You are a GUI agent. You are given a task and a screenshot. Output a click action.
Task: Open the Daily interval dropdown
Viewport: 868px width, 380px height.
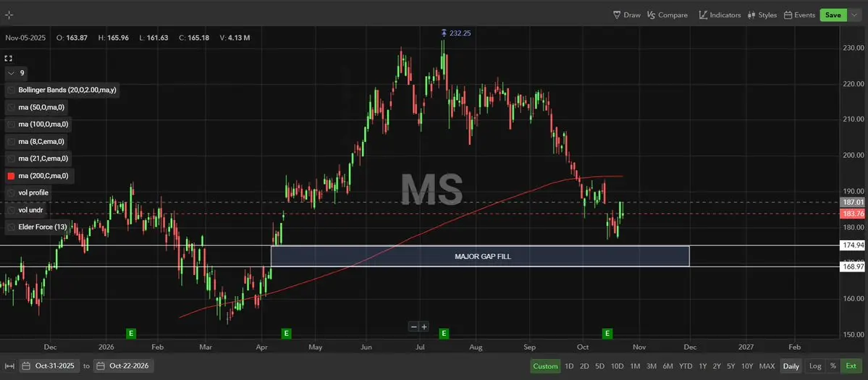791,366
